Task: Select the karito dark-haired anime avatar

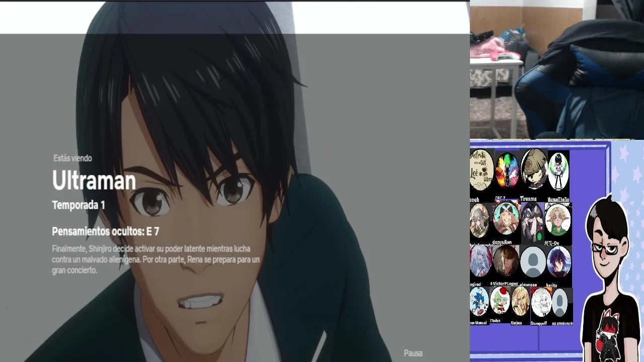Action: [558, 261]
